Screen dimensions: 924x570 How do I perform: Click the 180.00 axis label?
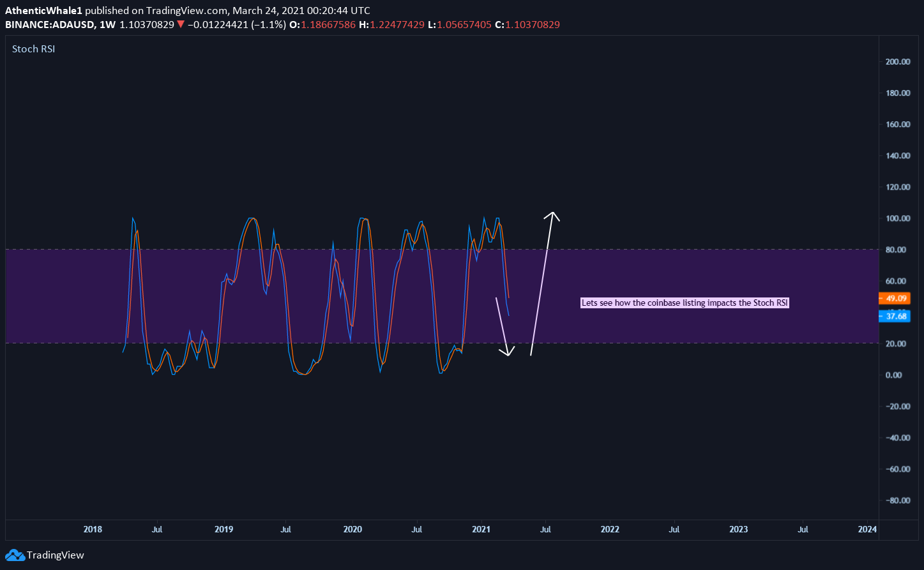click(897, 93)
